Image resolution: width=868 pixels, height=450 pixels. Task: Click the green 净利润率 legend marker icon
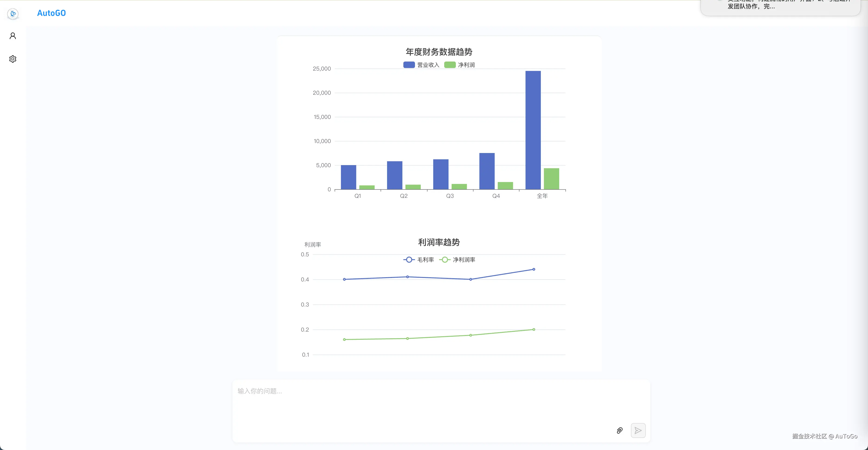tap(445, 259)
